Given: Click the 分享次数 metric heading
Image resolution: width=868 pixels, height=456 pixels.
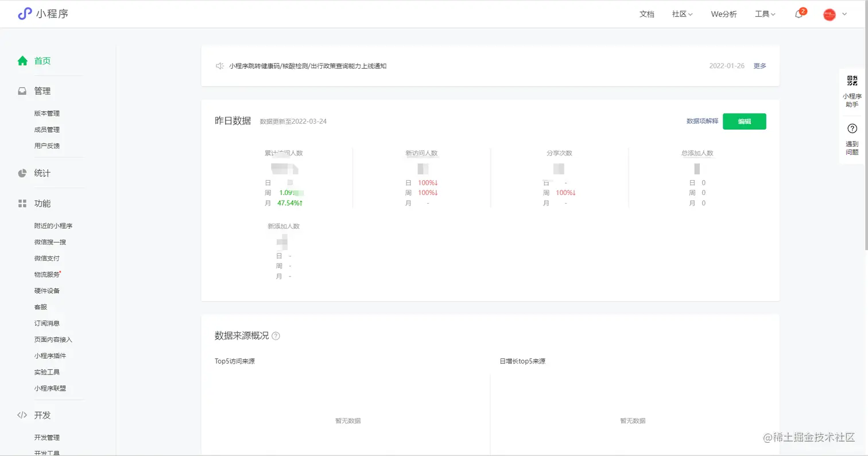Looking at the screenshot, I should 559,153.
